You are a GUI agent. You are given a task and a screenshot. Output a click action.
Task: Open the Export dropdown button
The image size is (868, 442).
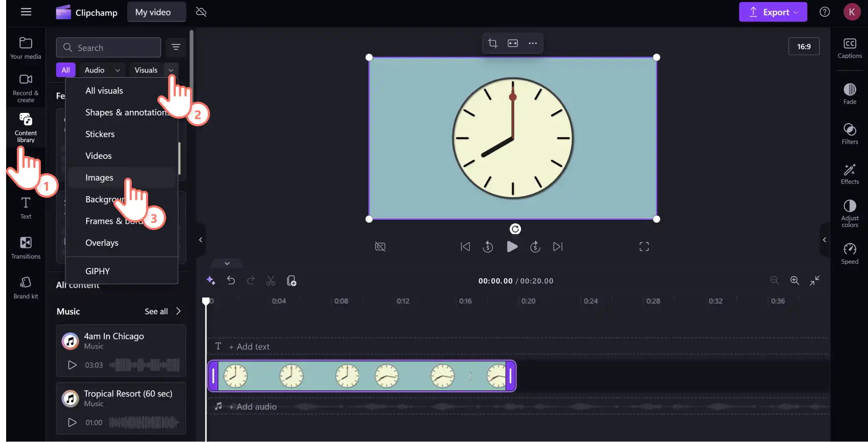pos(773,12)
